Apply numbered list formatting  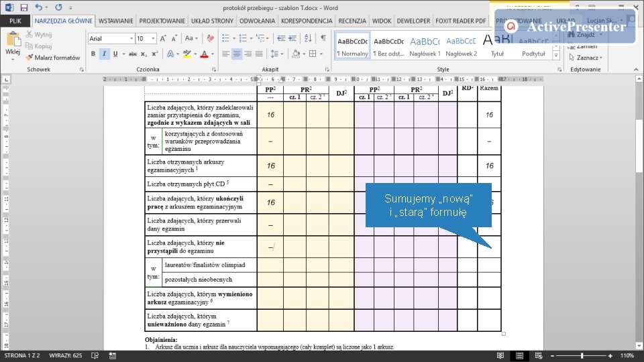pyautogui.click(x=243, y=38)
